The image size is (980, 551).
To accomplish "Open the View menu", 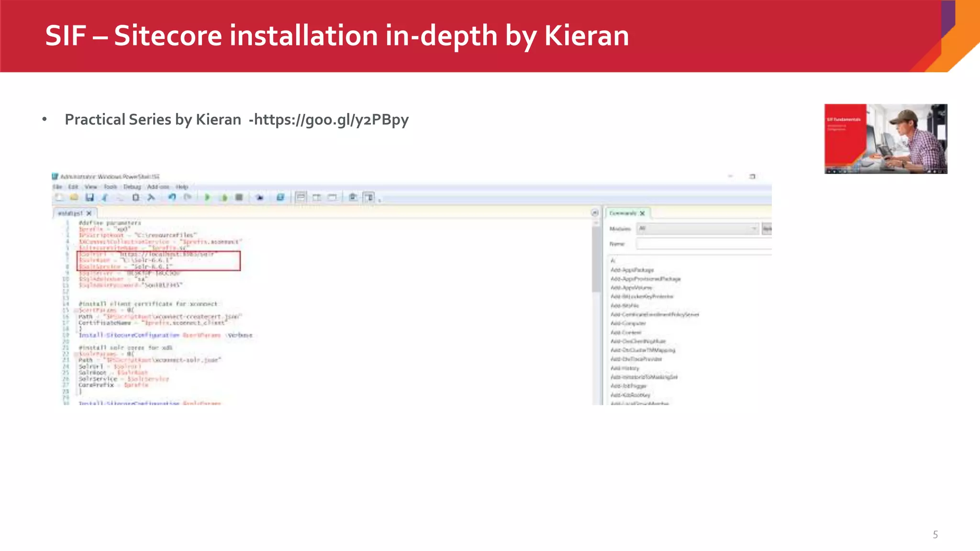I will point(91,187).
